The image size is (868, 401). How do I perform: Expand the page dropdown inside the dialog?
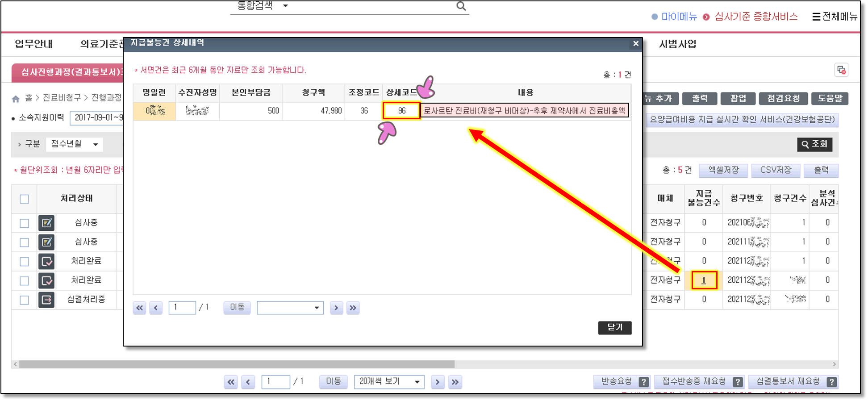tap(290, 308)
